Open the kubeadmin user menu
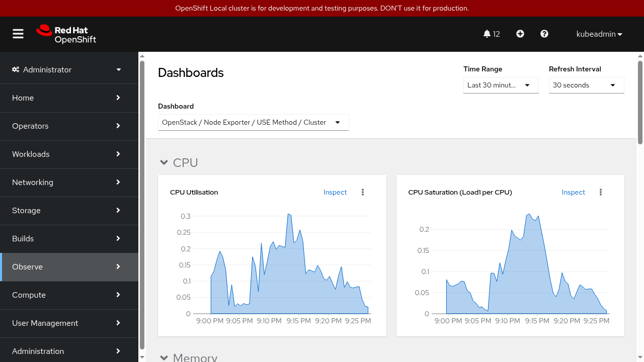 pyautogui.click(x=599, y=34)
